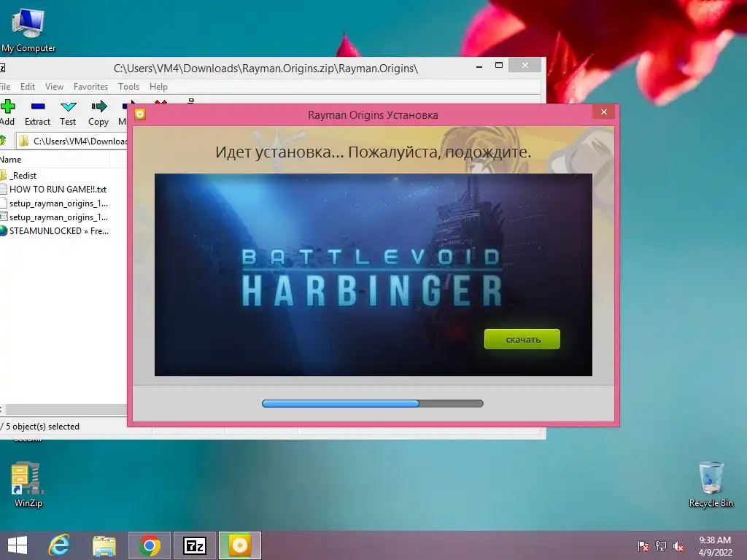Click the Battlevoid Harbinger ad banner
Image resolution: width=747 pixels, height=560 pixels.
pos(373,275)
